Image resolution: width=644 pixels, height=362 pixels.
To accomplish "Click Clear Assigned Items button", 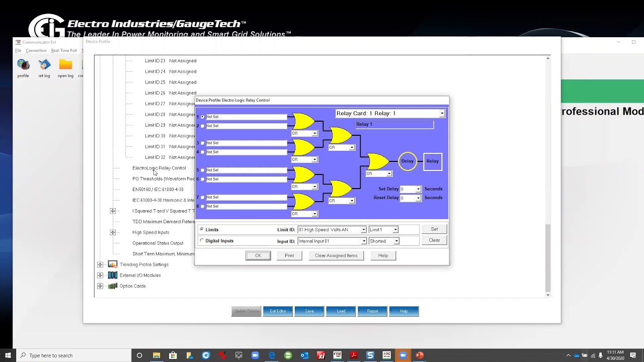I will pyautogui.click(x=336, y=255).
